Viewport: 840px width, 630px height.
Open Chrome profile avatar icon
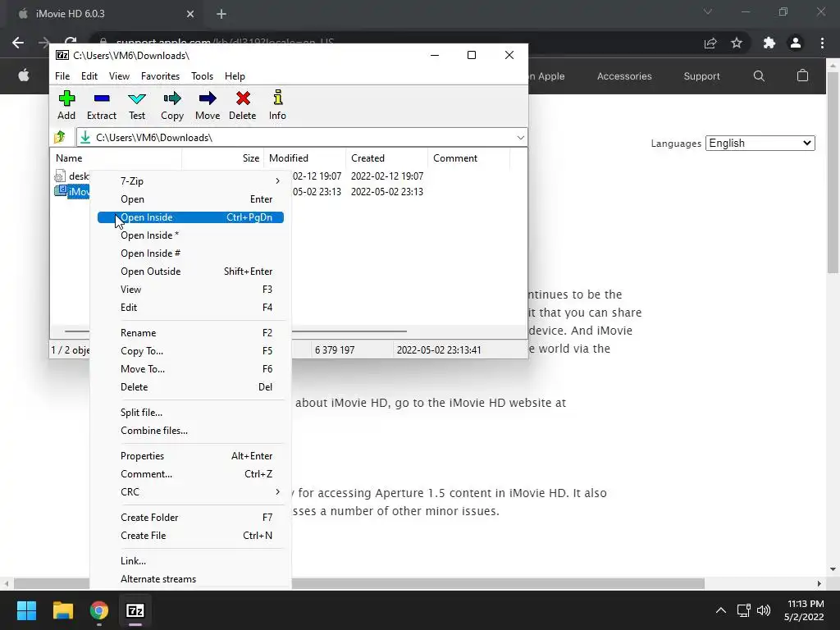pos(796,43)
